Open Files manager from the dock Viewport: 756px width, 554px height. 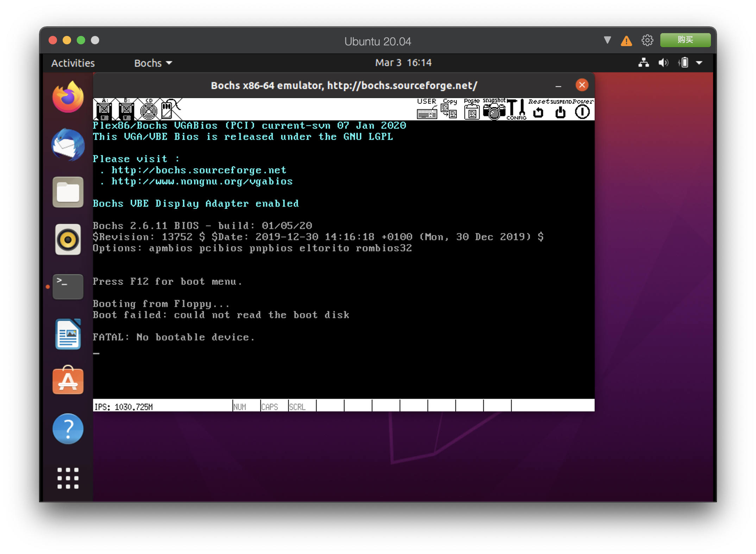point(68,192)
